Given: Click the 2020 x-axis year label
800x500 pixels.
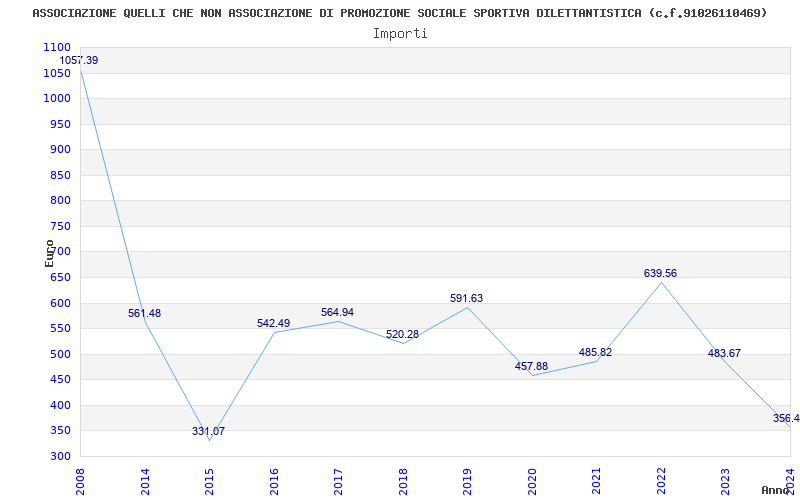Looking at the screenshot, I should point(532,482).
